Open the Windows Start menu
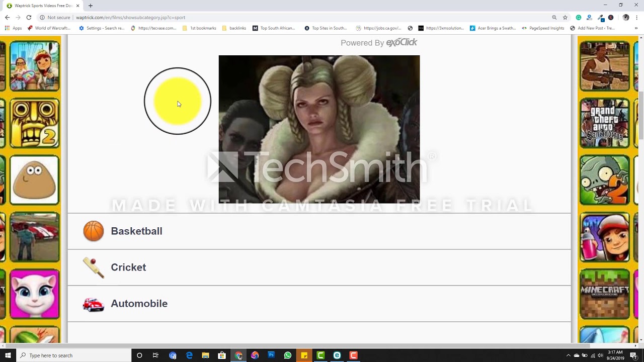 (x=8, y=355)
